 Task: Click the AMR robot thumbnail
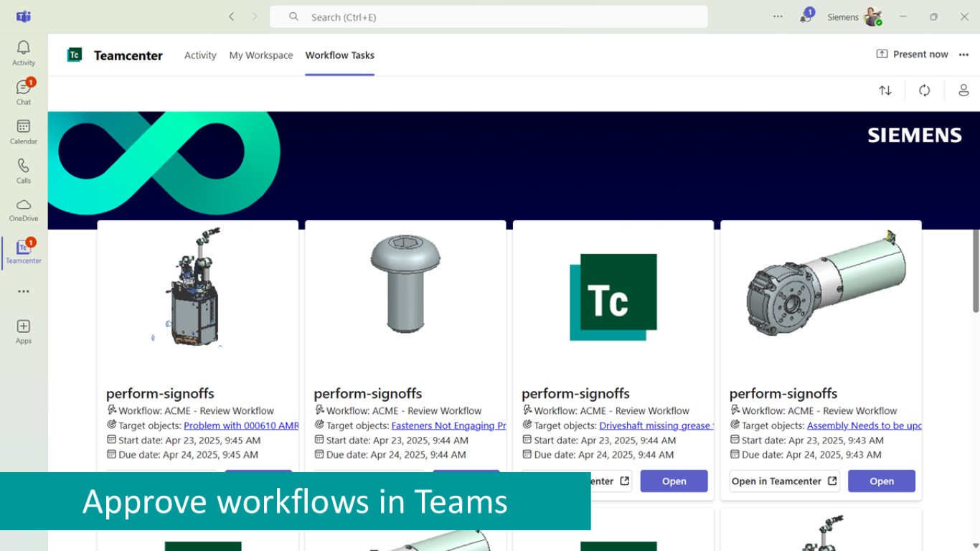tap(196, 287)
